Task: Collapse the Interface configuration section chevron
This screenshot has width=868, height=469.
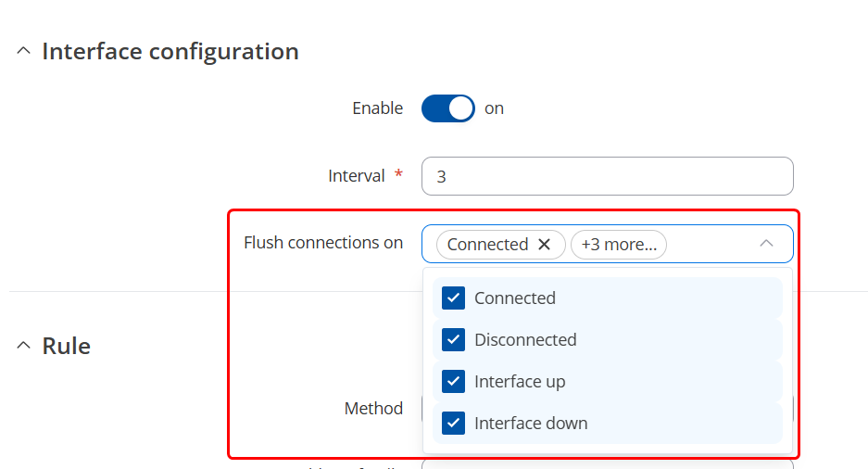Action: (23, 52)
